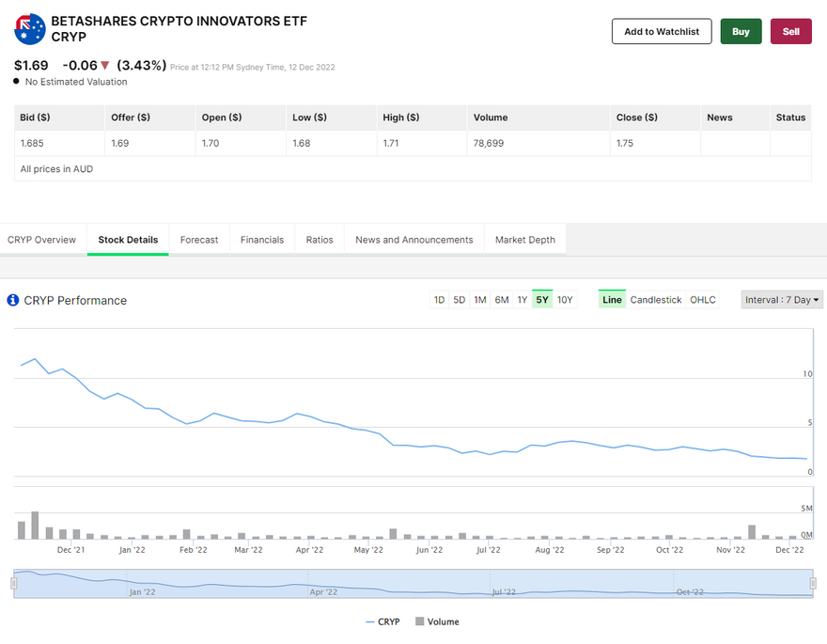Click the Nov '22 volume spike bar
Screen dimensions: 827x644
coord(752,532)
